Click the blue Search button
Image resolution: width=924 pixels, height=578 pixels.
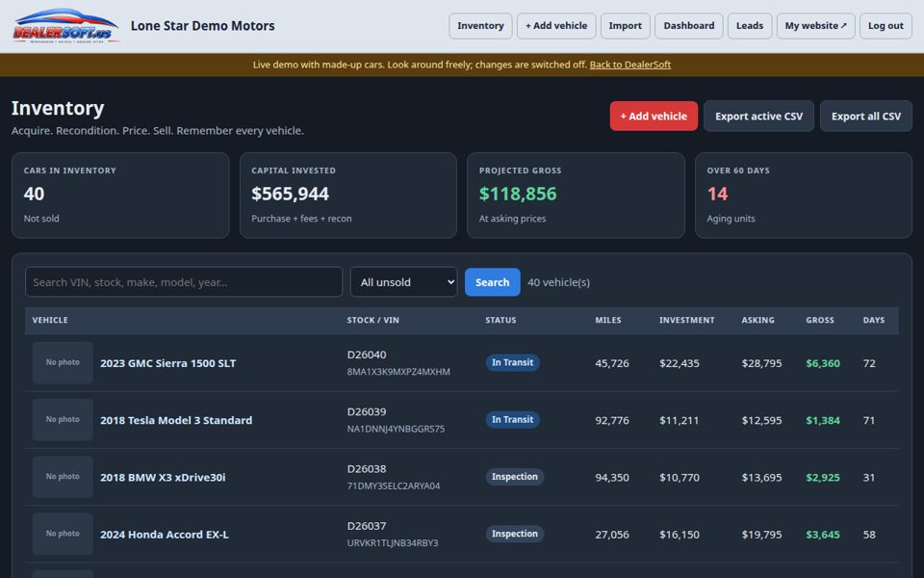click(492, 282)
